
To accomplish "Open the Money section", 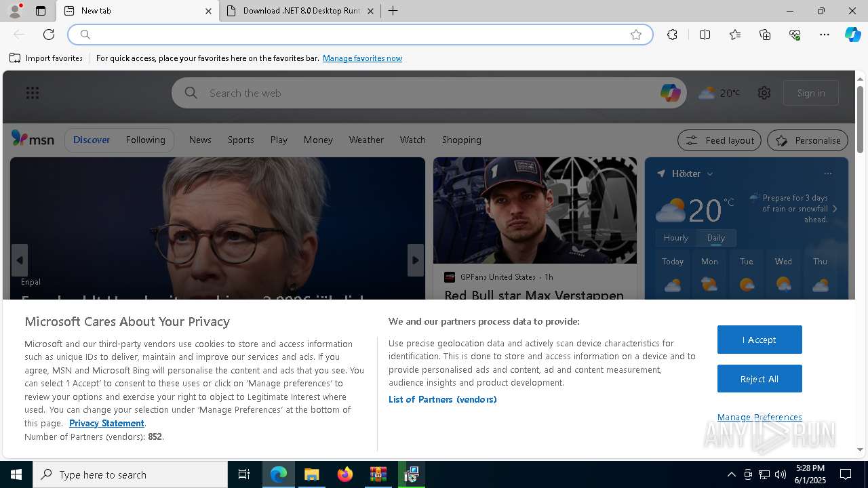I will click(x=318, y=140).
